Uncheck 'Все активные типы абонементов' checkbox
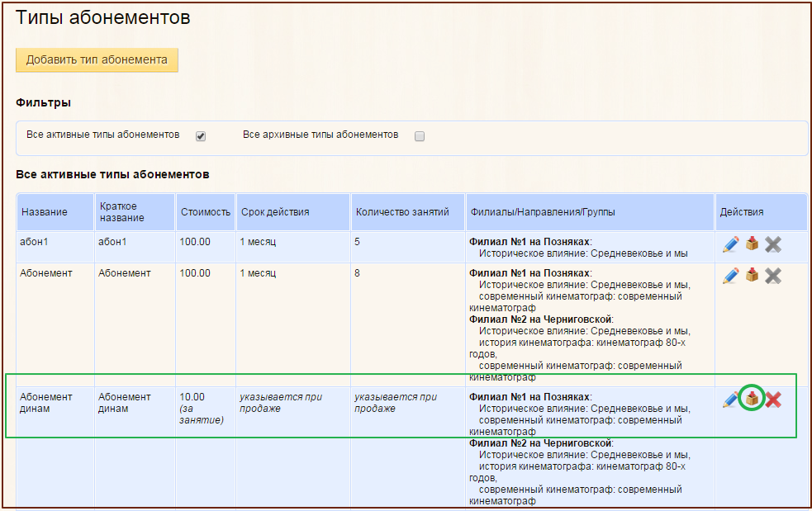This screenshot has width=812, height=511. click(x=200, y=136)
